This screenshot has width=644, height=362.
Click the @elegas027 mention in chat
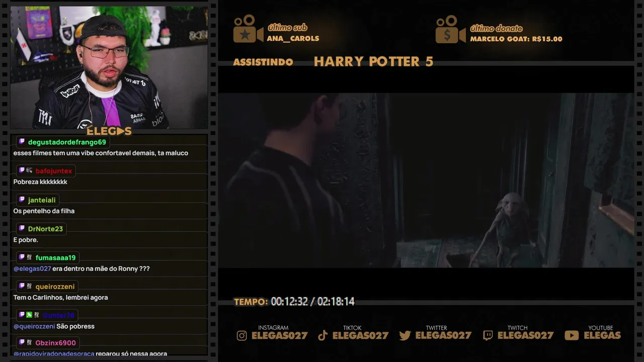pos(32,268)
